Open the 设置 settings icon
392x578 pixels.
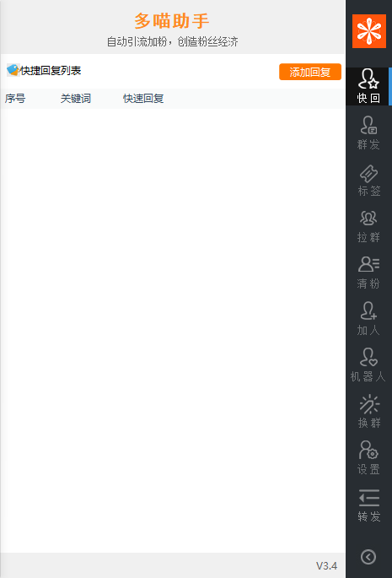368,458
